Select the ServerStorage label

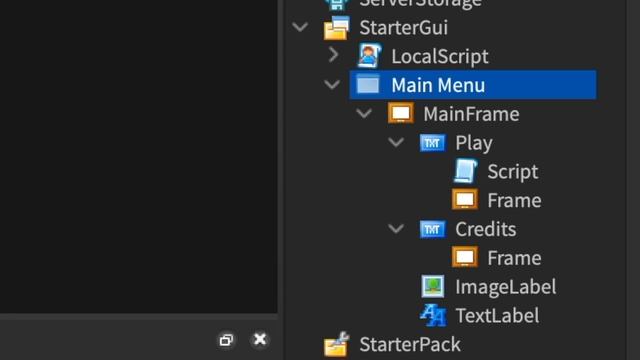pos(420,4)
